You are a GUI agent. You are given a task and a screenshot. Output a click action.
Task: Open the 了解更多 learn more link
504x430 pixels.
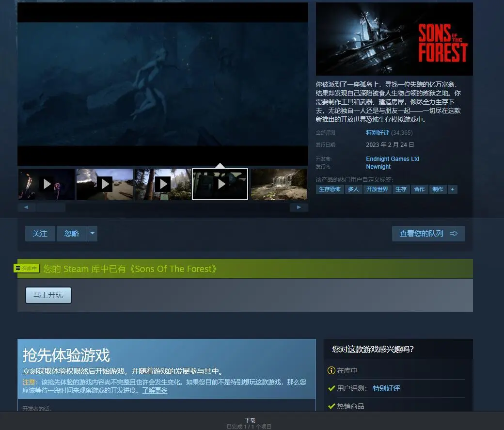coord(155,390)
